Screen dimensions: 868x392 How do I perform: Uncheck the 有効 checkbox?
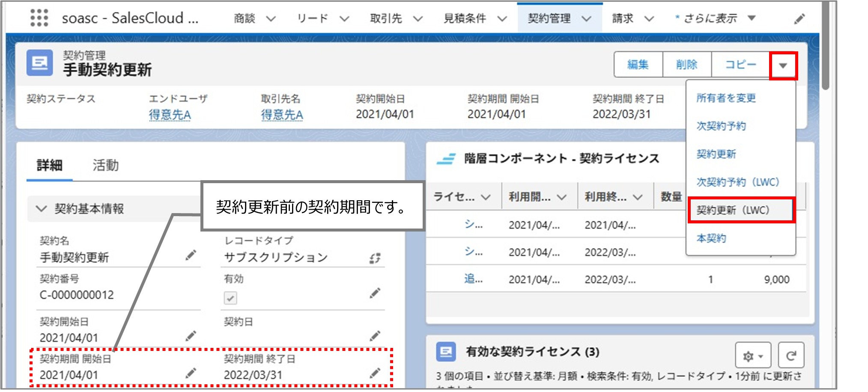(x=230, y=299)
